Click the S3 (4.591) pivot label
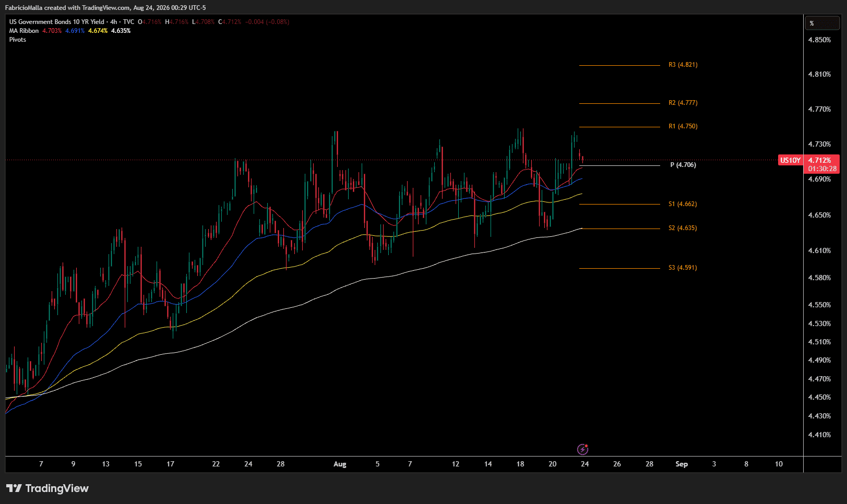 683,268
